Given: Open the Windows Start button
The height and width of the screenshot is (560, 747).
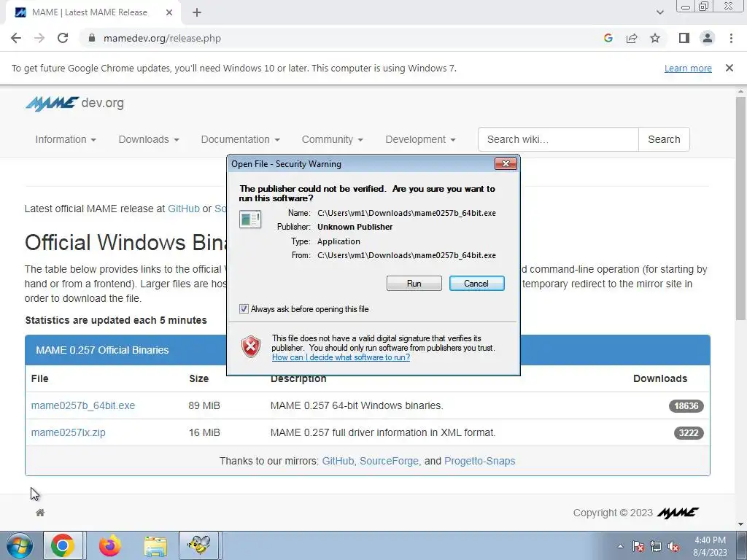Looking at the screenshot, I should point(19,545).
